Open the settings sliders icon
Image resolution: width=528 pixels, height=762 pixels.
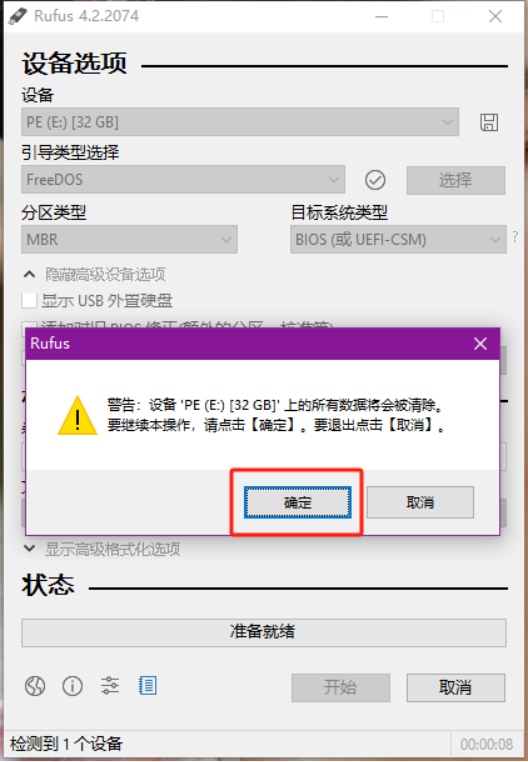[x=110, y=686]
